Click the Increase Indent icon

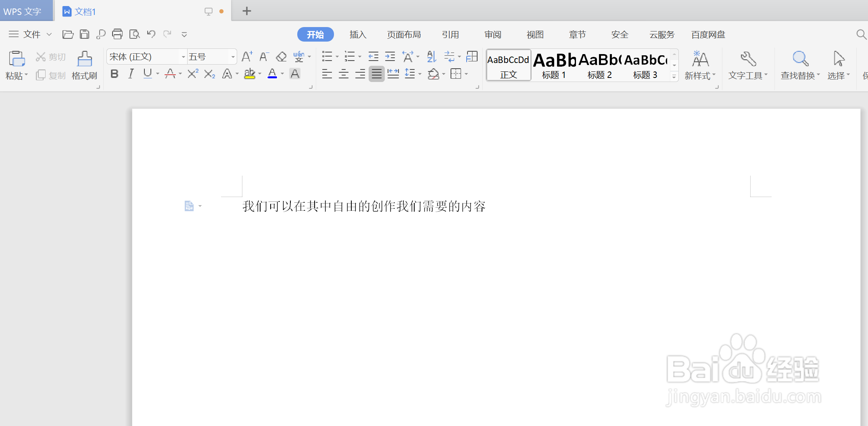390,57
